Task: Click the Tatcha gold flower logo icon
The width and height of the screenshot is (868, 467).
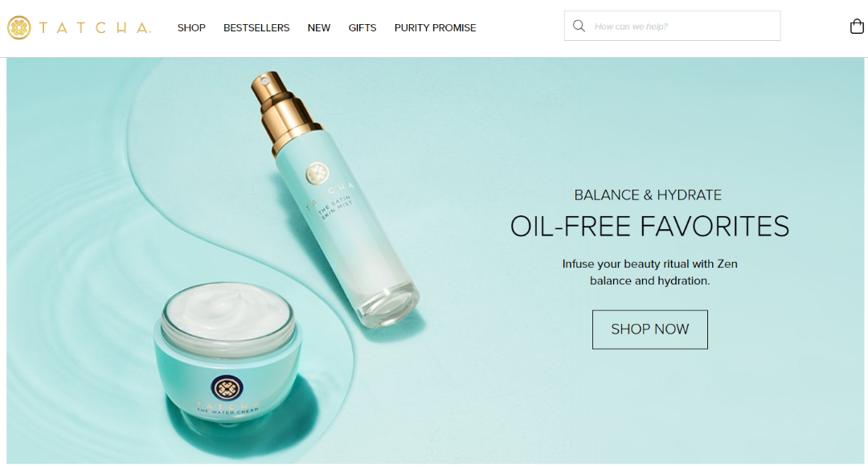Action: (x=18, y=27)
